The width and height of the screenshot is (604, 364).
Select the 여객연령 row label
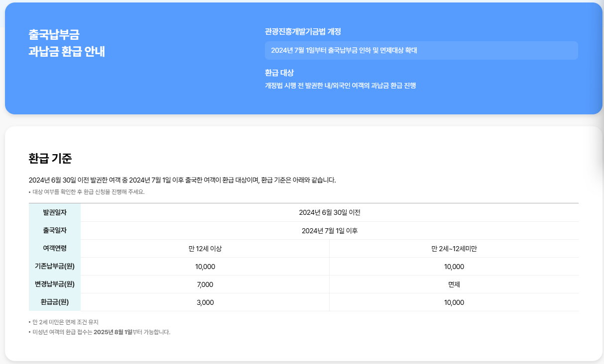54,248
